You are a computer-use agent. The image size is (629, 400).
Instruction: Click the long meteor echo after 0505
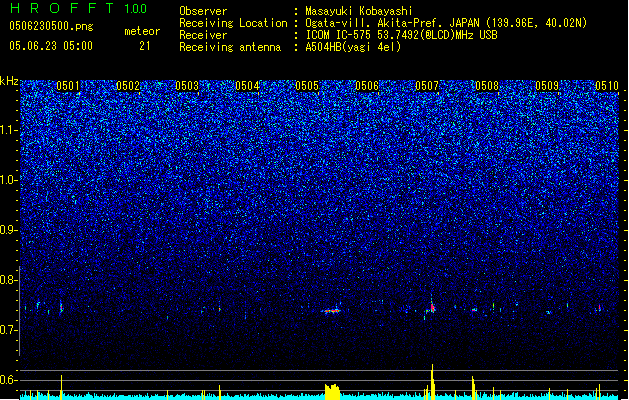coord(331,311)
